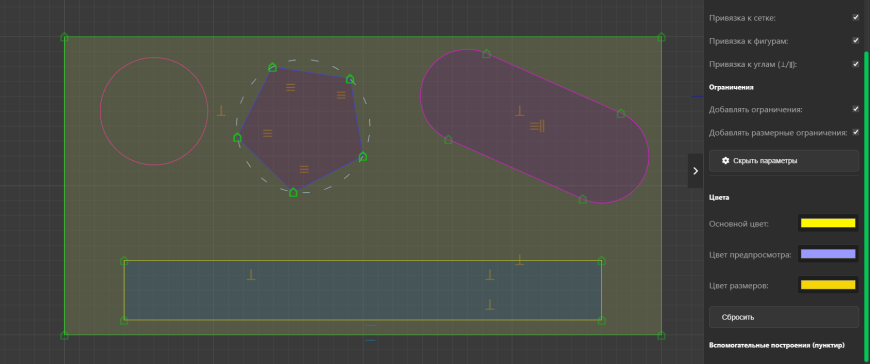Open the 'Основной цвет' yellow color swatch
This screenshot has width=870, height=364.
point(828,223)
